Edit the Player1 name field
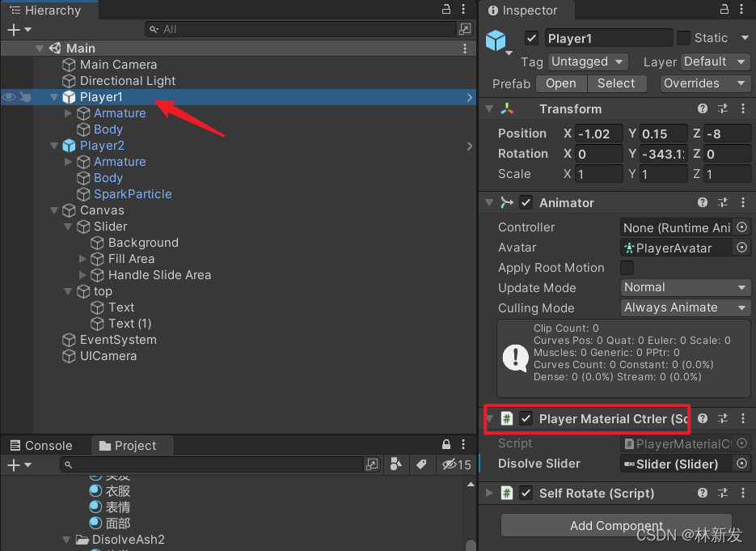The width and height of the screenshot is (756, 551). tap(609, 38)
